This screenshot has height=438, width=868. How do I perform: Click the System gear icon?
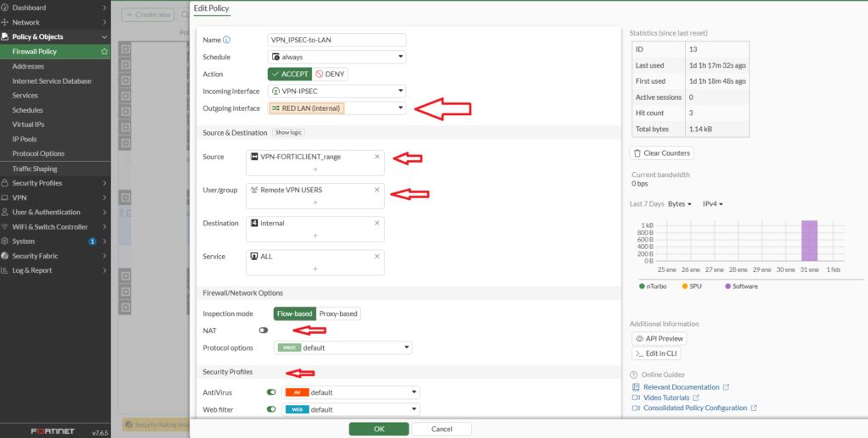5,241
